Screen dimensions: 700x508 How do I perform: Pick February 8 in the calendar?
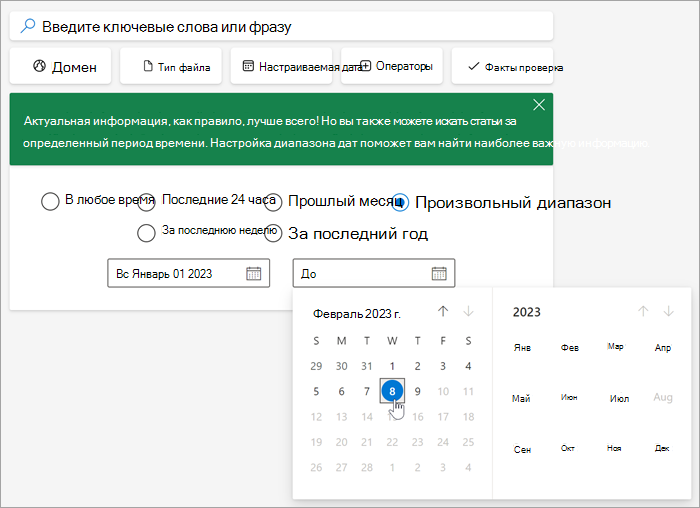(392, 391)
